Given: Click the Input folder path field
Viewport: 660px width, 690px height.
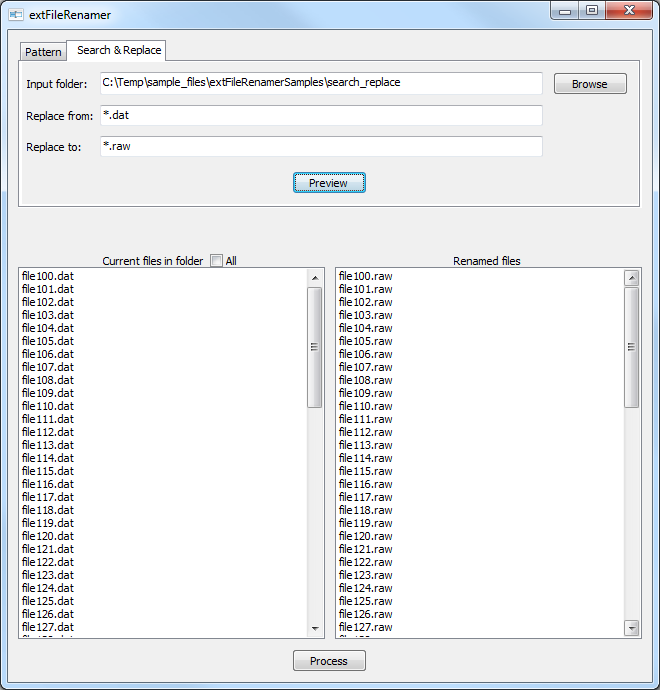Looking at the screenshot, I should (321, 83).
